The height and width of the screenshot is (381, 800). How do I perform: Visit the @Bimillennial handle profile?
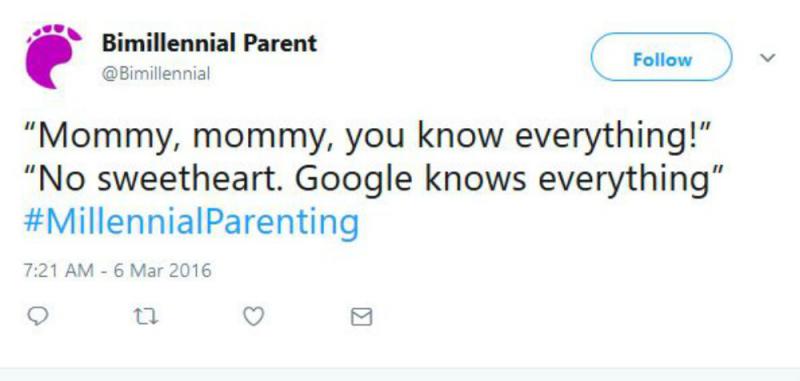[x=156, y=74]
